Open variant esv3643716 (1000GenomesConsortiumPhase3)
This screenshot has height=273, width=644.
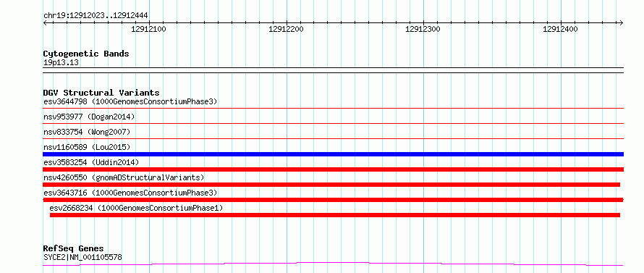pos(130,193)
